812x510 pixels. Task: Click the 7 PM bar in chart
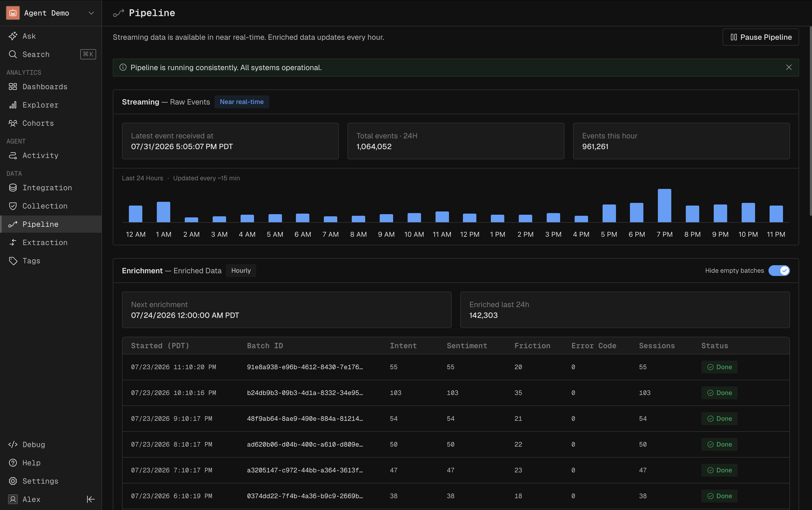pos(664,205)
